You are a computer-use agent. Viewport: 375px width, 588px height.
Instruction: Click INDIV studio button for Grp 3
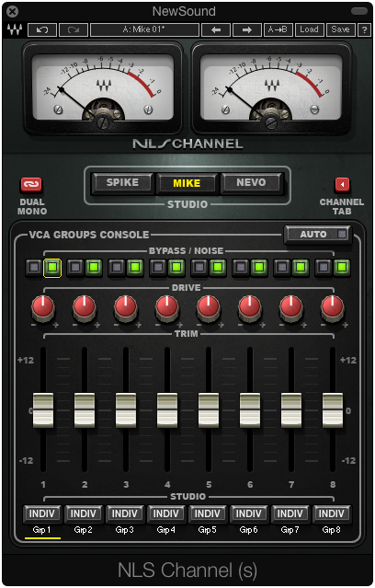tap(125, 513)
